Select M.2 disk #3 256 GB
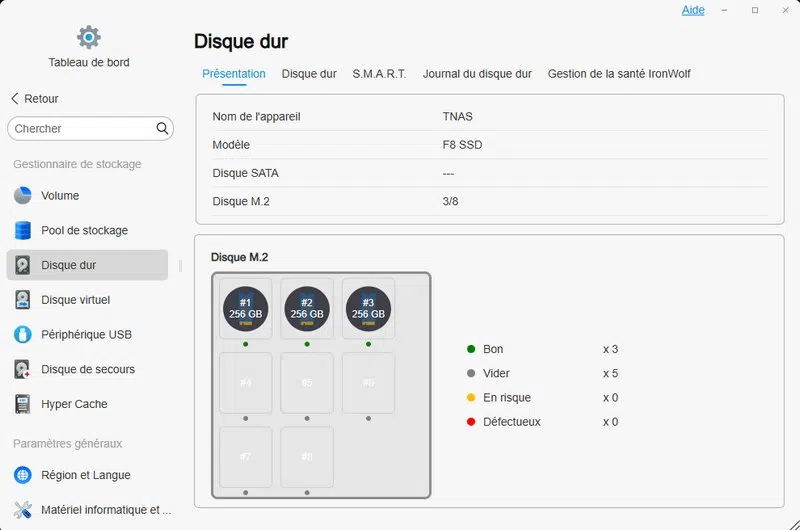The height and width of the screenshot is (530, 800). [368, 309]
